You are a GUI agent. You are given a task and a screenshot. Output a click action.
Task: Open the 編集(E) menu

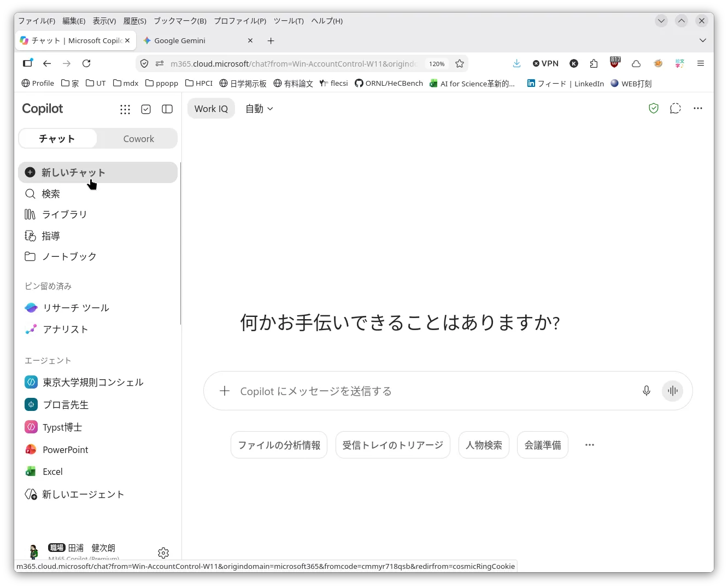[74, 21]
